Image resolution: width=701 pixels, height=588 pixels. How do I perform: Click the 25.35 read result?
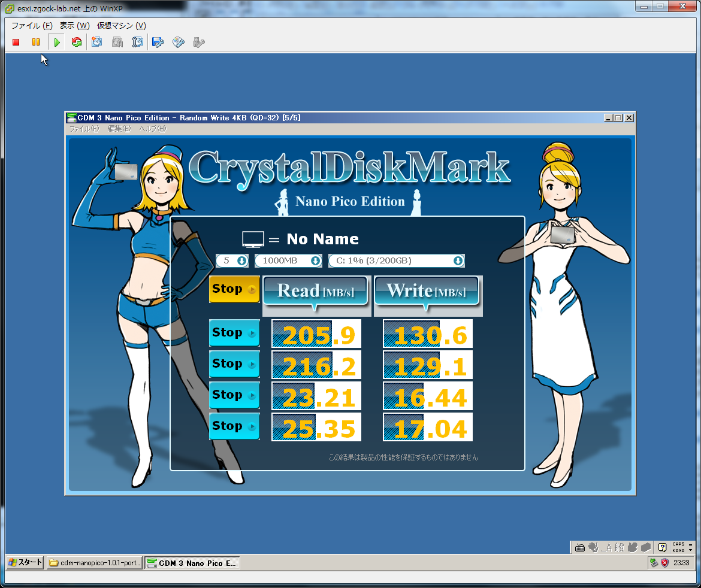tap(316, 427)
